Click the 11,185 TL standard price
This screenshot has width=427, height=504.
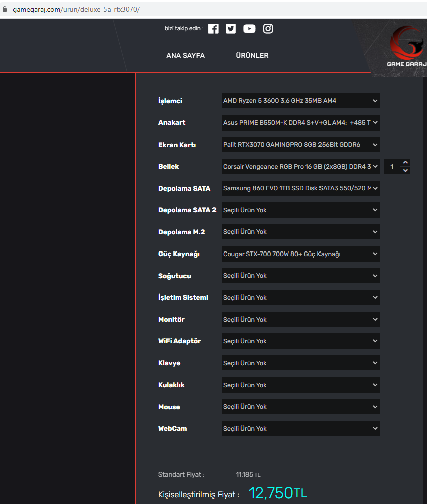(248, 475)
